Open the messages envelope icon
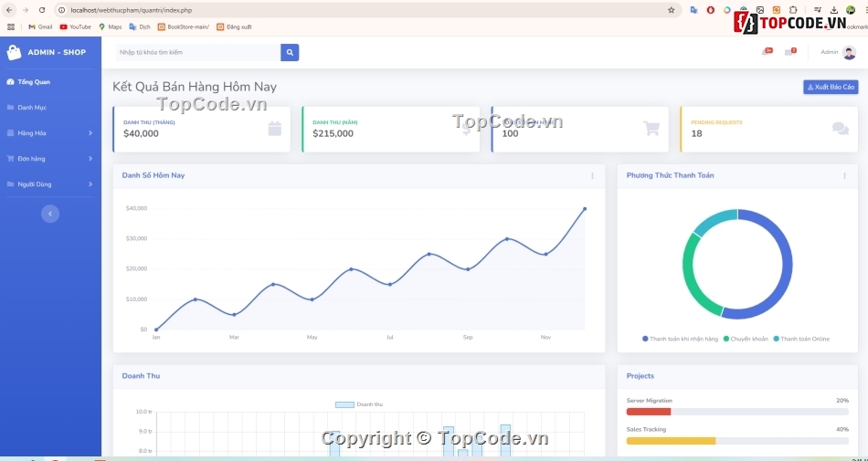The image size is (868, 461). 790,52
